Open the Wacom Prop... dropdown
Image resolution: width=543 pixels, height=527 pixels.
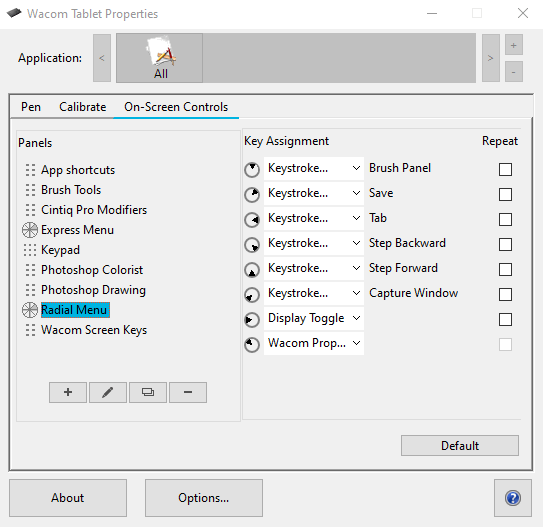pyautogui.click(x=314, y=343)
